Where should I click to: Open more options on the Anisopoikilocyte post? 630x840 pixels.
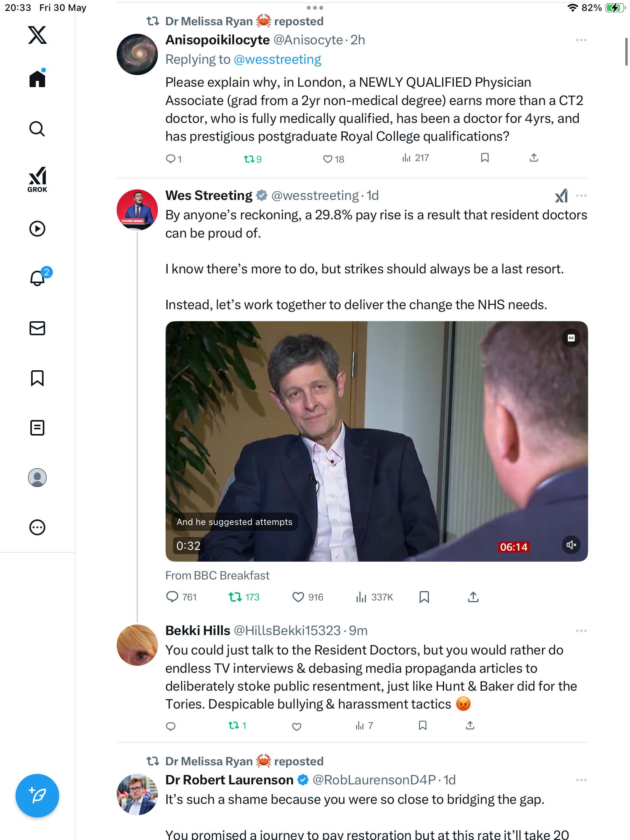click(581, 40)
